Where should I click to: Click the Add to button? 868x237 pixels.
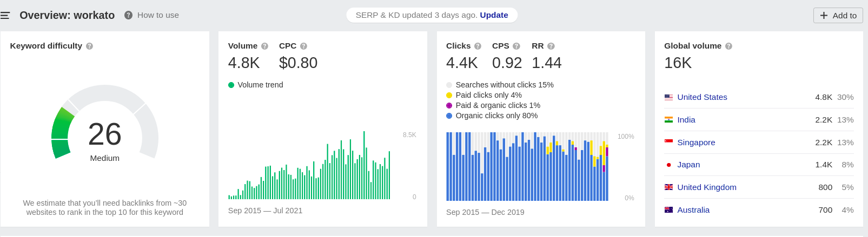pos(838,16)
